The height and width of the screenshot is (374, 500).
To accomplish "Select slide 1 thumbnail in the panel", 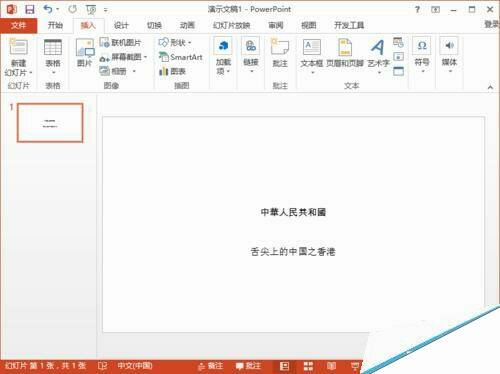I will coord(50,123).
